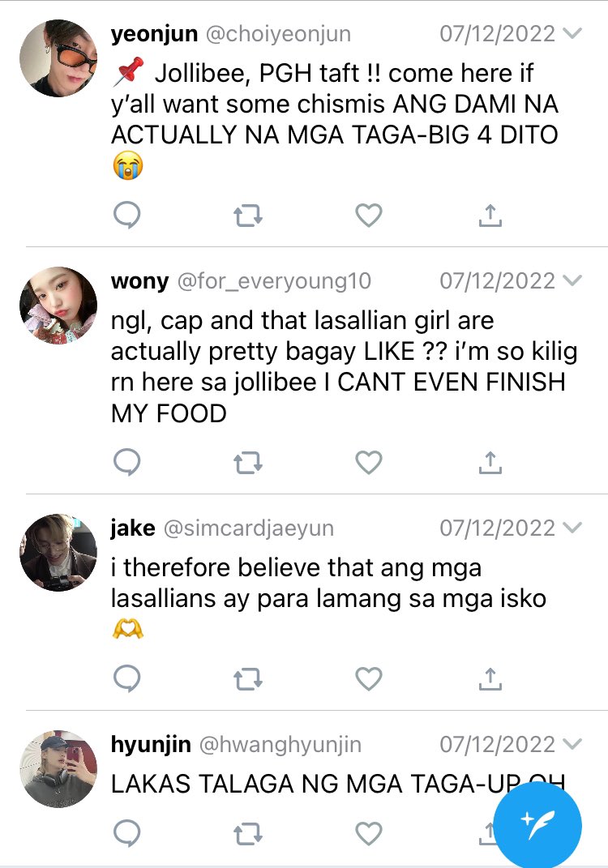The width and height of the screenshot is (608, 868).
Task: Open yeonjun's profile picture
Action: tap(58, 58)
